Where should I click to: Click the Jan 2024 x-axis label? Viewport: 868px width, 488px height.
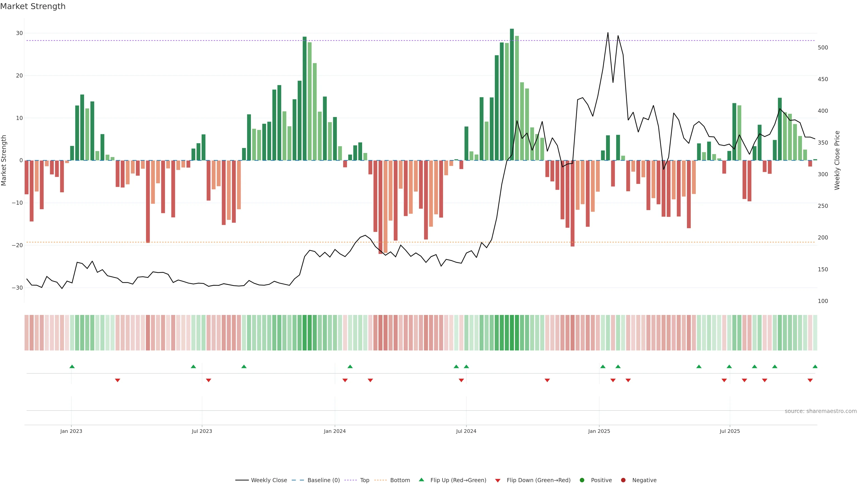coord(335,431)
